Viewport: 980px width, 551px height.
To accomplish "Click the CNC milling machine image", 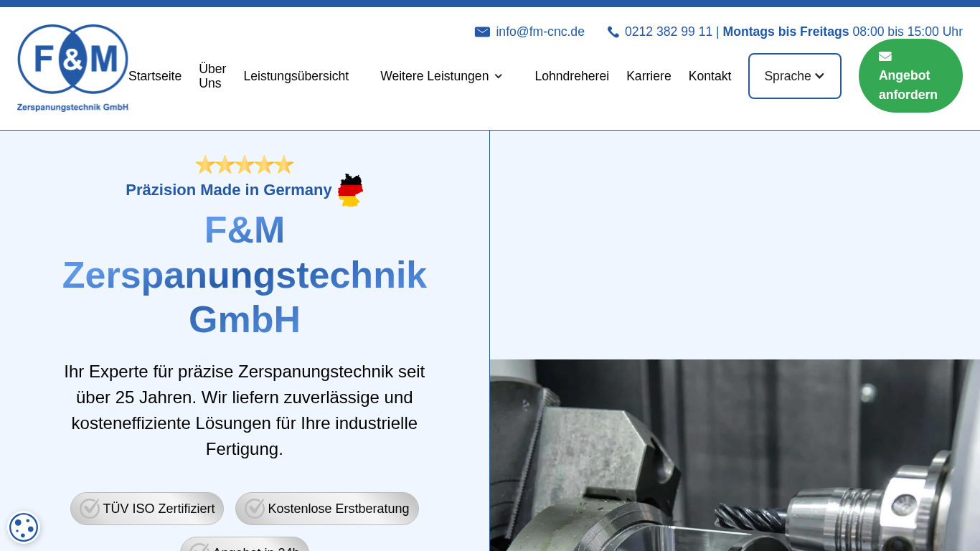I will point(735,455).
